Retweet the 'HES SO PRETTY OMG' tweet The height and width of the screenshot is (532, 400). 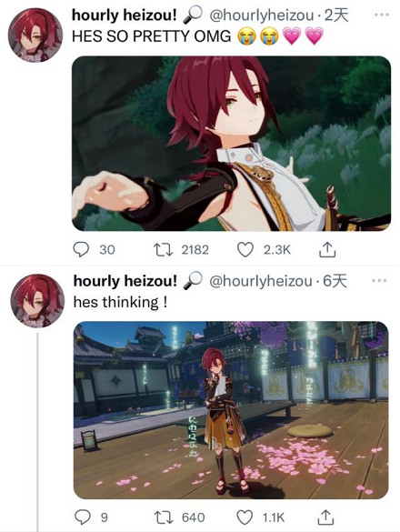pos(164,250)
